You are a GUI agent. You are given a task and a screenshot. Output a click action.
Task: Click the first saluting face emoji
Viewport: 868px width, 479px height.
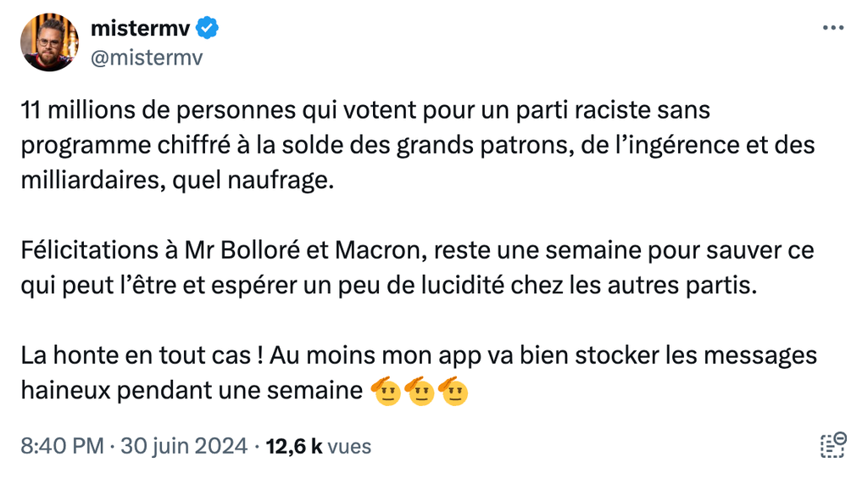point(386,391)
